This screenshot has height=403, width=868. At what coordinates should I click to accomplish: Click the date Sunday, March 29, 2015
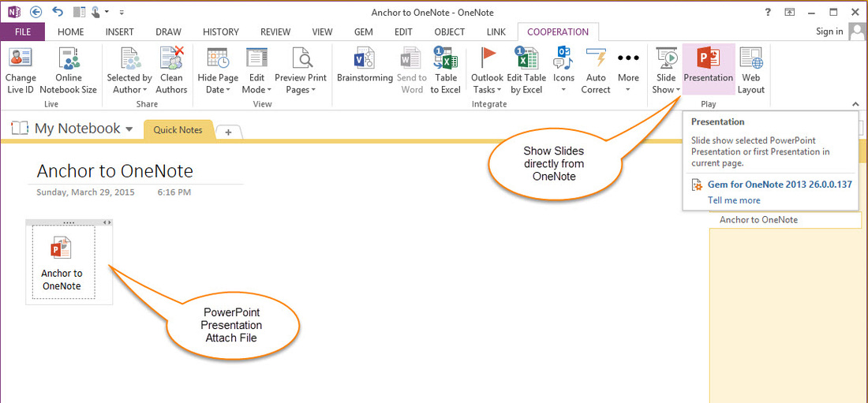coord(85,192)
